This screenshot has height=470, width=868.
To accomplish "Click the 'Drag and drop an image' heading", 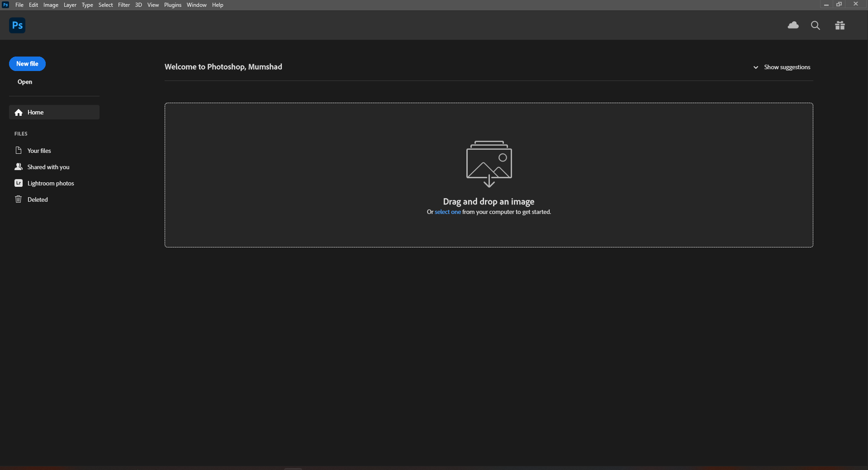I will (489, 202).
